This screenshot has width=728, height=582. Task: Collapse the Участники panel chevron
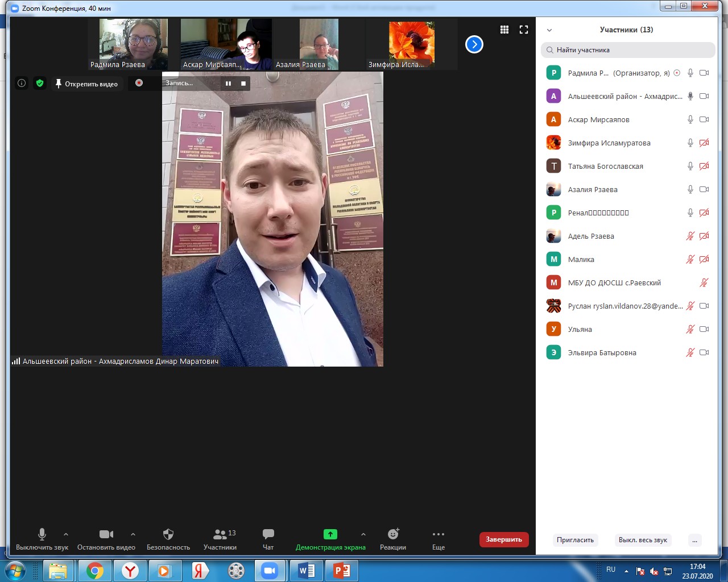click(549, 30)
